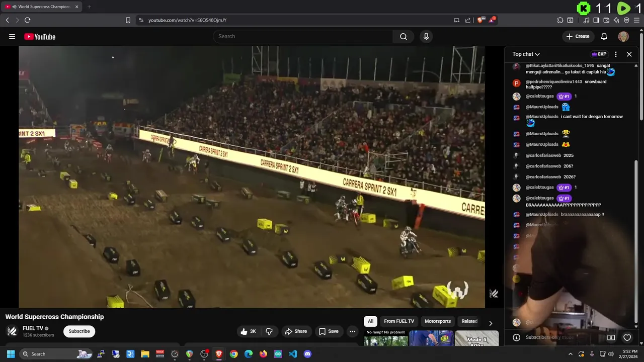Open File Explorer from the taskbar
Screen dimensions: 644x362
click(145, 354)
